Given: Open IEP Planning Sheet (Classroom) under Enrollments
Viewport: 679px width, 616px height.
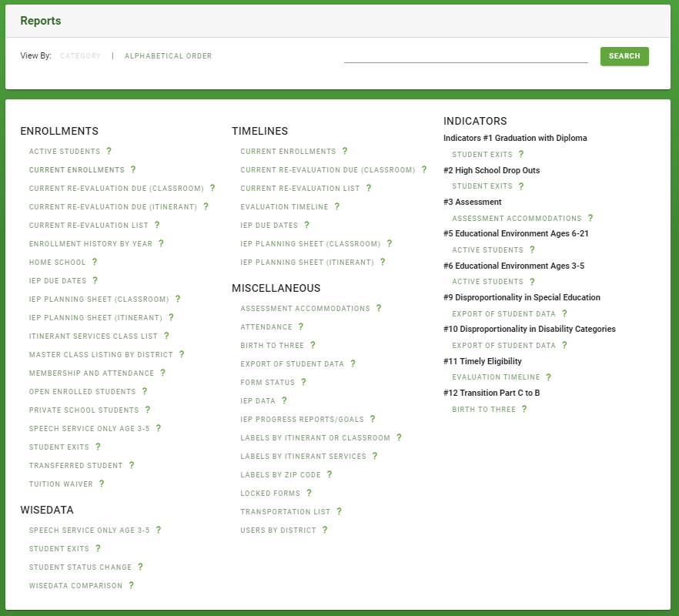Looking at the screenshot, I should [99, 300].
